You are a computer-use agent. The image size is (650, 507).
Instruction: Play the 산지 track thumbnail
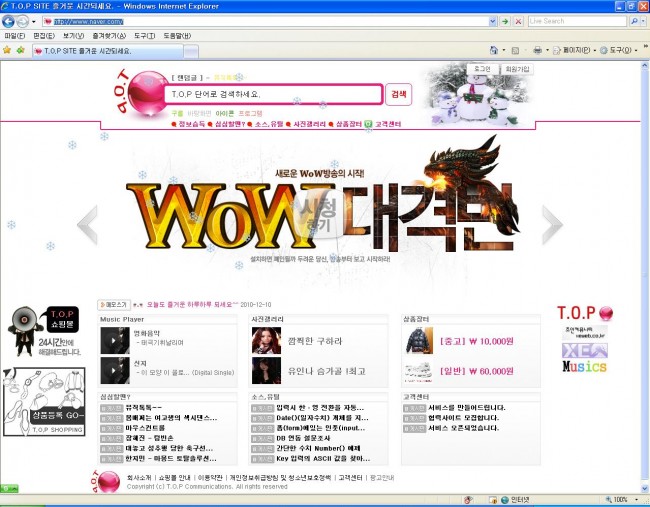tap(115, 370)
